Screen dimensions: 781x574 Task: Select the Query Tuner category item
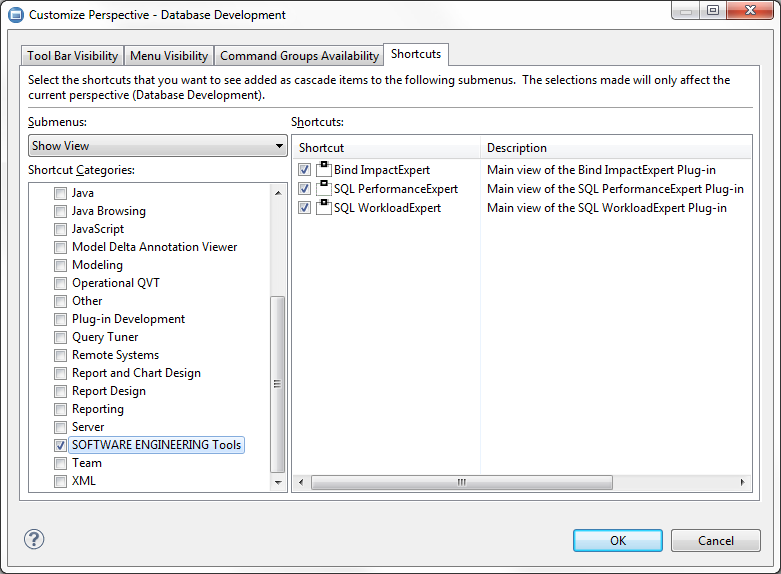coord(105,337)
